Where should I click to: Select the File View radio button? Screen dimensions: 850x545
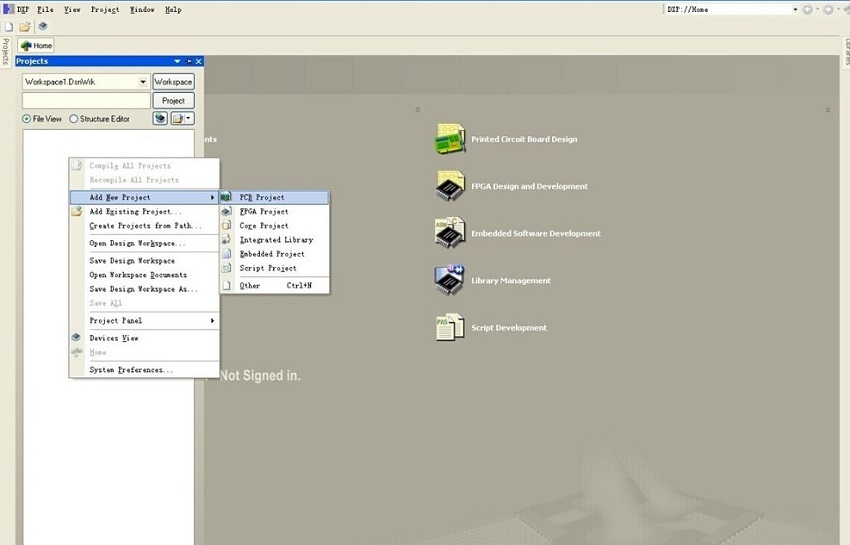tap(26, 119)
